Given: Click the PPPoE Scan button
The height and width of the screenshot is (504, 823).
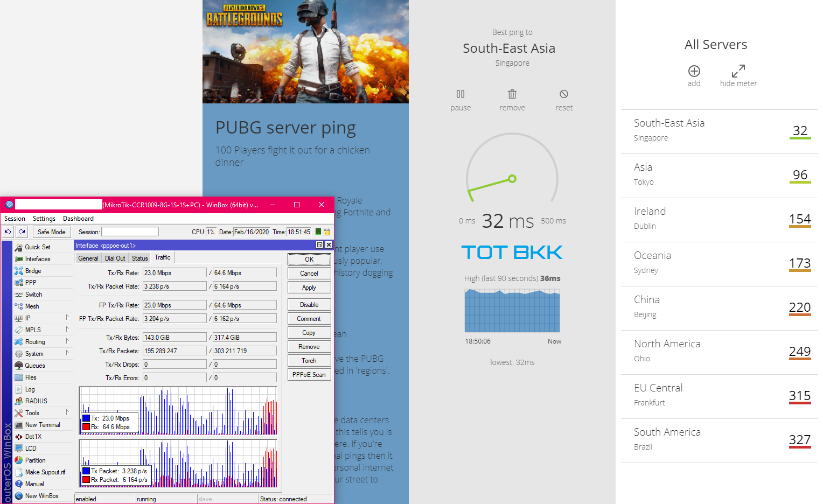Looking at the screenshot, I should click(x=309, y=375).
